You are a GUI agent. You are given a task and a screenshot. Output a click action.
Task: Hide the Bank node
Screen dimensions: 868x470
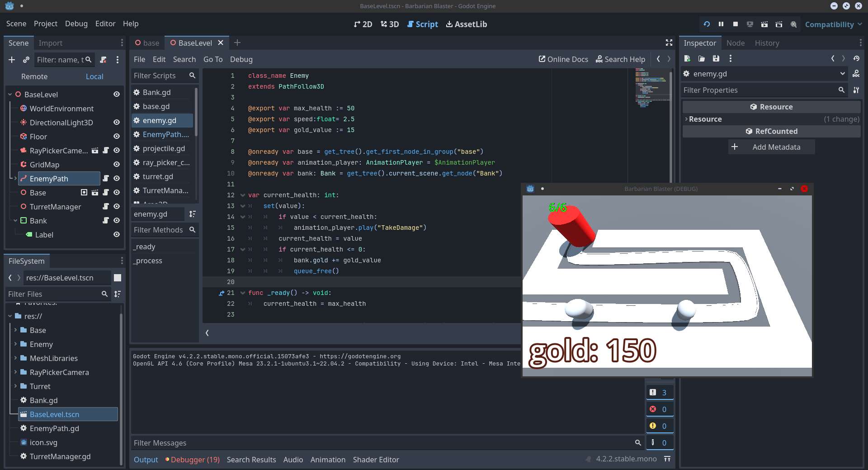click(x=117, y=221)
